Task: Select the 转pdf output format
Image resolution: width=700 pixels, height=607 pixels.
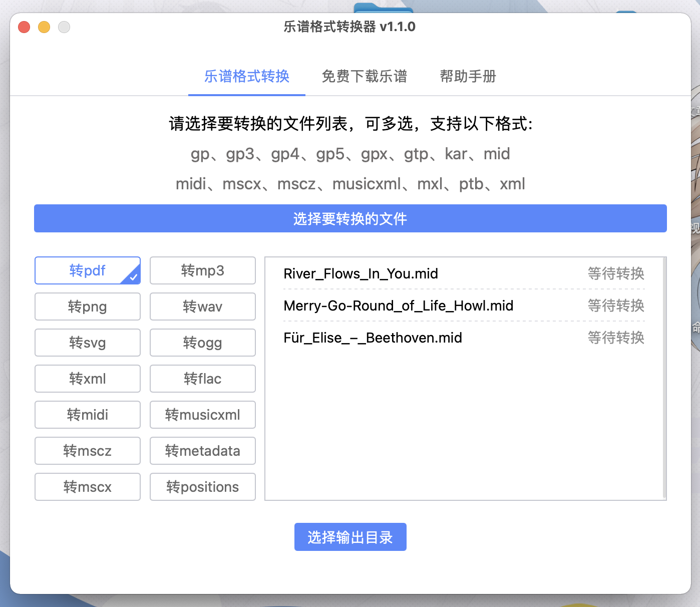Action: [x=87, y=270]
